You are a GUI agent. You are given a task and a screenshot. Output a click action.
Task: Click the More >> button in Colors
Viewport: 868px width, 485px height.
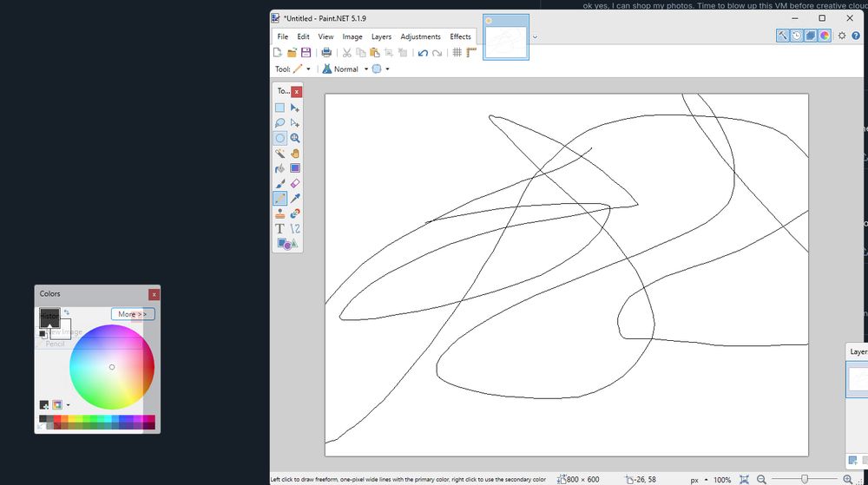(133, 314)
